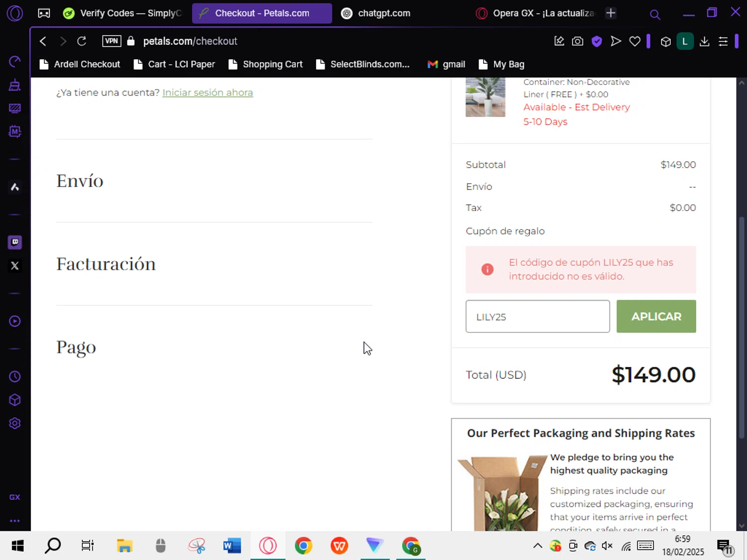Go forward to next page

63,41
